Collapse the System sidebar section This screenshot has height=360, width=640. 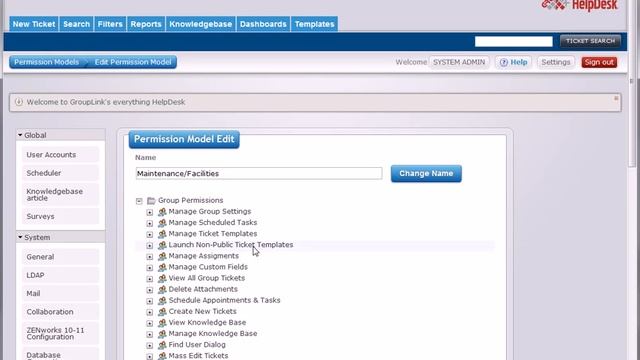click(x=20, y=237)
